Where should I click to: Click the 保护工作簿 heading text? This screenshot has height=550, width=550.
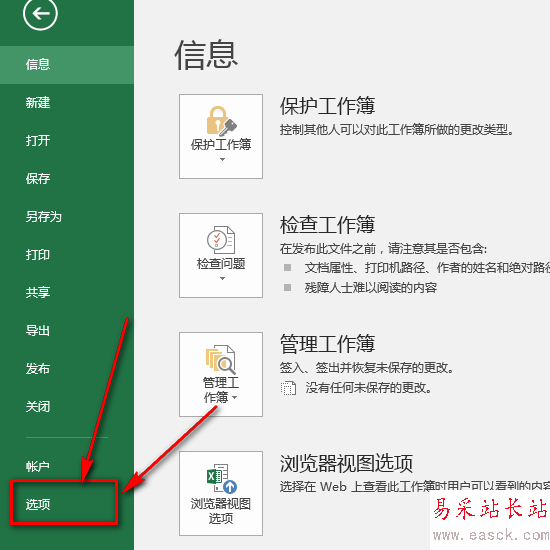click(327, 106)
